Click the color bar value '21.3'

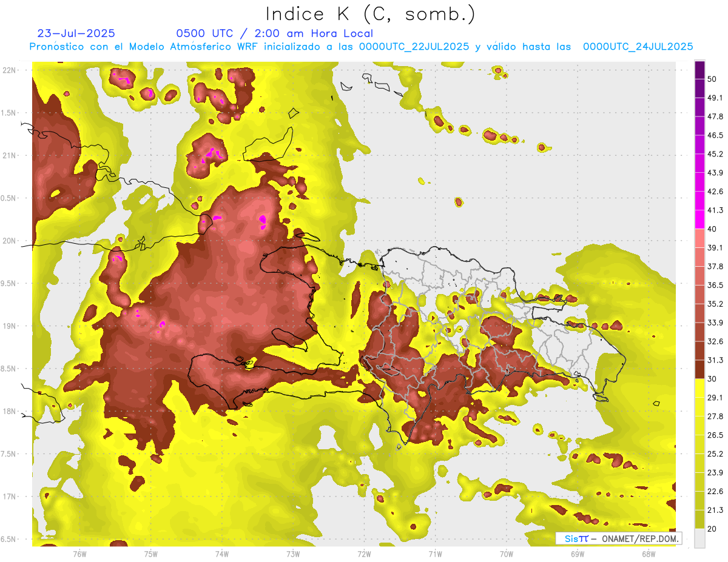[715, 510]
